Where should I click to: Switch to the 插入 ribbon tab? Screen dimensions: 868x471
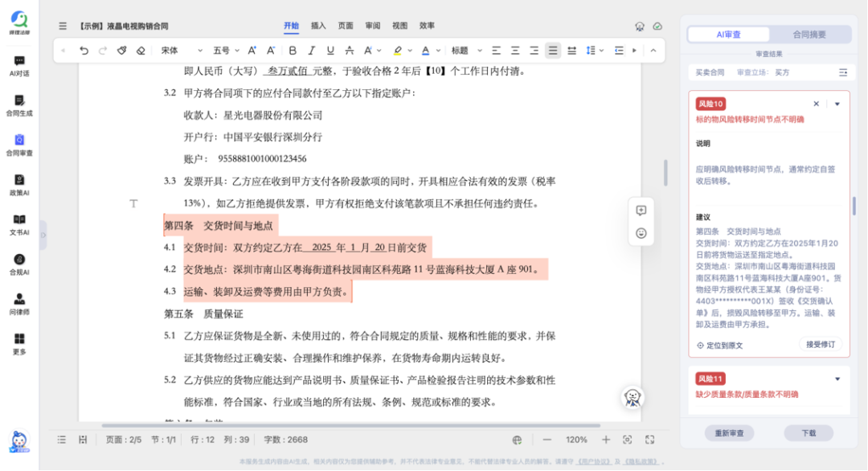[317, 25]
